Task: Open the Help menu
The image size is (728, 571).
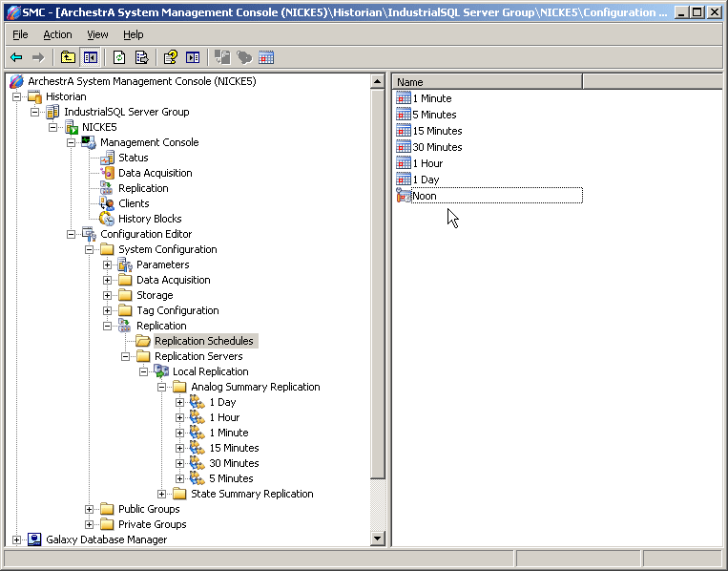Action: pos(134,34)
